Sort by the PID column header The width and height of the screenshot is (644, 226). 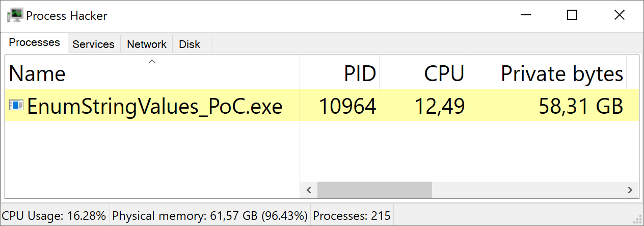click(360, 74)
